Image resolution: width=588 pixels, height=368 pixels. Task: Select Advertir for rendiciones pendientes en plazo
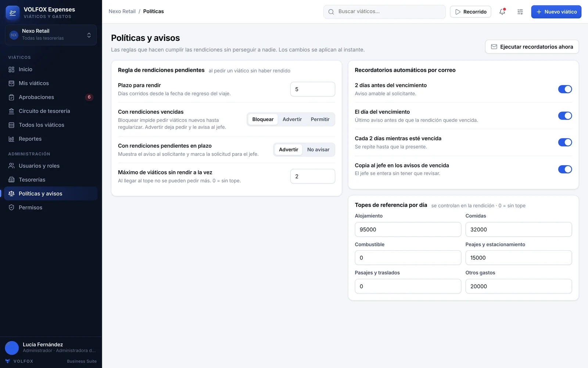tap(288, 149)
